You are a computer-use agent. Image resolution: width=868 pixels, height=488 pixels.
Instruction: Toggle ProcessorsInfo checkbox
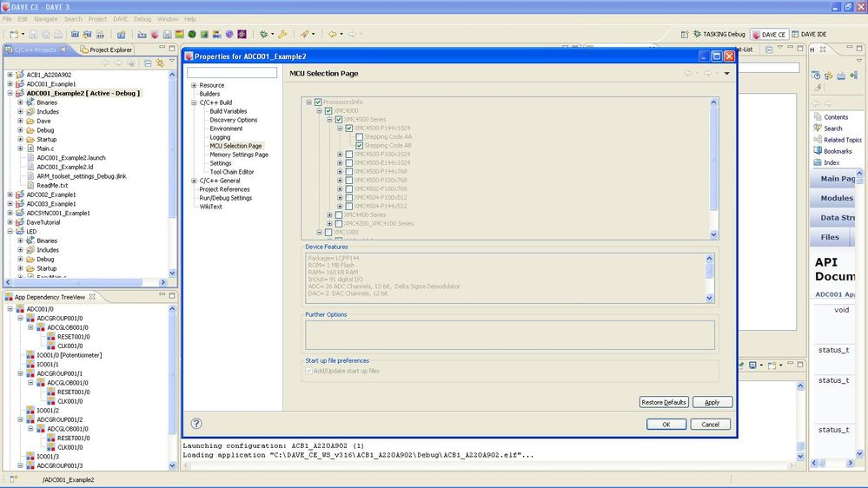coord(318,102)
